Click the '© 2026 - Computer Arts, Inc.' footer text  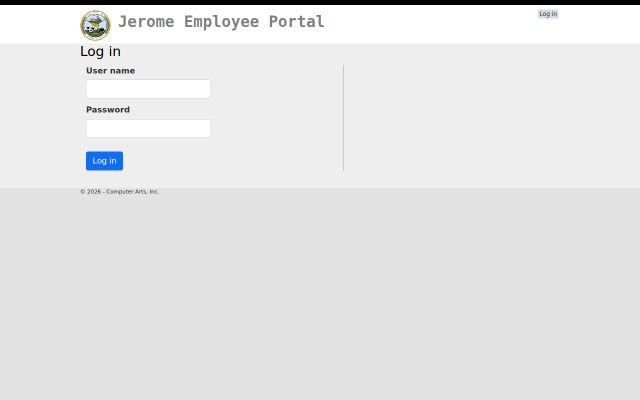pos(120,191)
